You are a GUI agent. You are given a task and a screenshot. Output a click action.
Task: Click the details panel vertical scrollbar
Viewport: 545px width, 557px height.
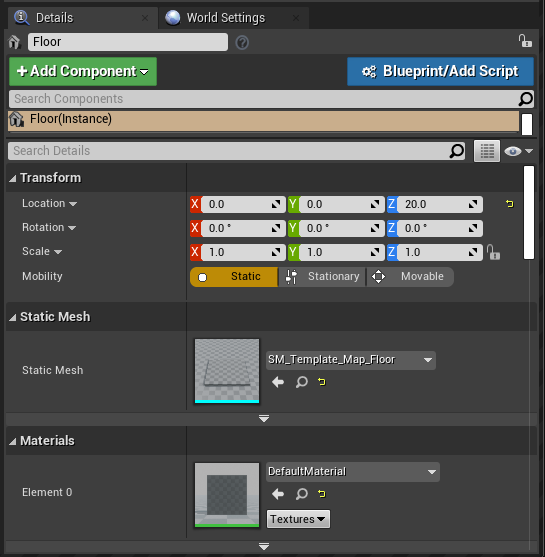point(529,212)
